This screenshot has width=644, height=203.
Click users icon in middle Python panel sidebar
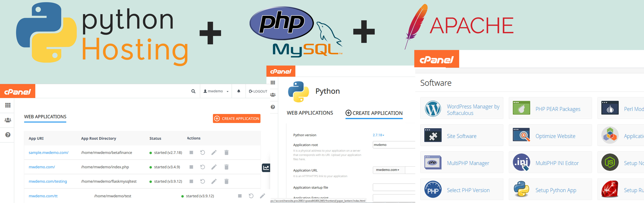pos(273,95)
